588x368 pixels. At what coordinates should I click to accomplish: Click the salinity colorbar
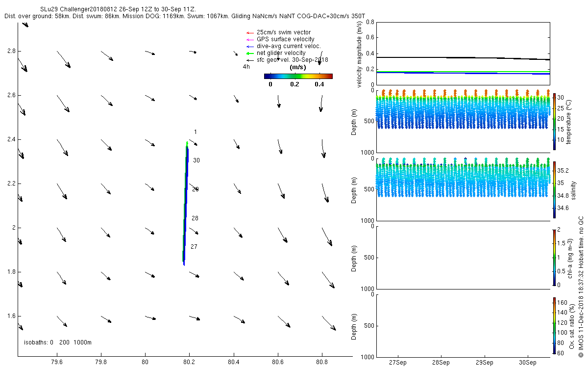(555, 189)
